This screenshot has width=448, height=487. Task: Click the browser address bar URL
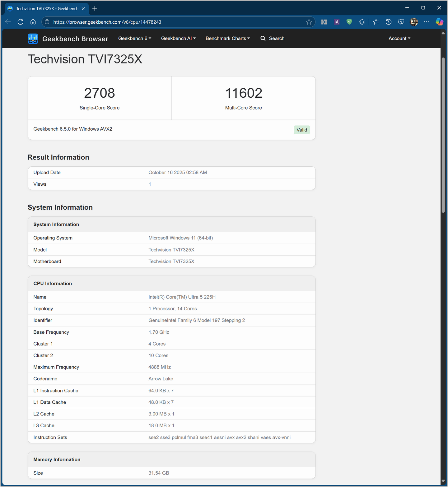point(107,22)
